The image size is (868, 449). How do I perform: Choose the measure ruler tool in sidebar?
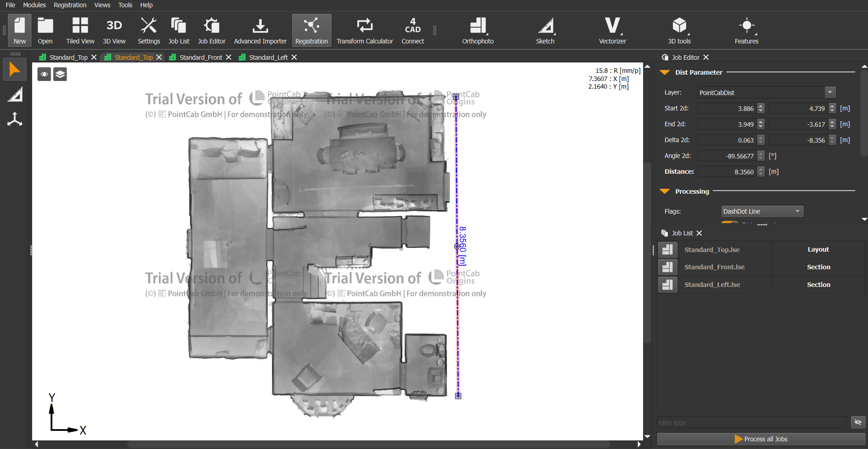[14, 95]
